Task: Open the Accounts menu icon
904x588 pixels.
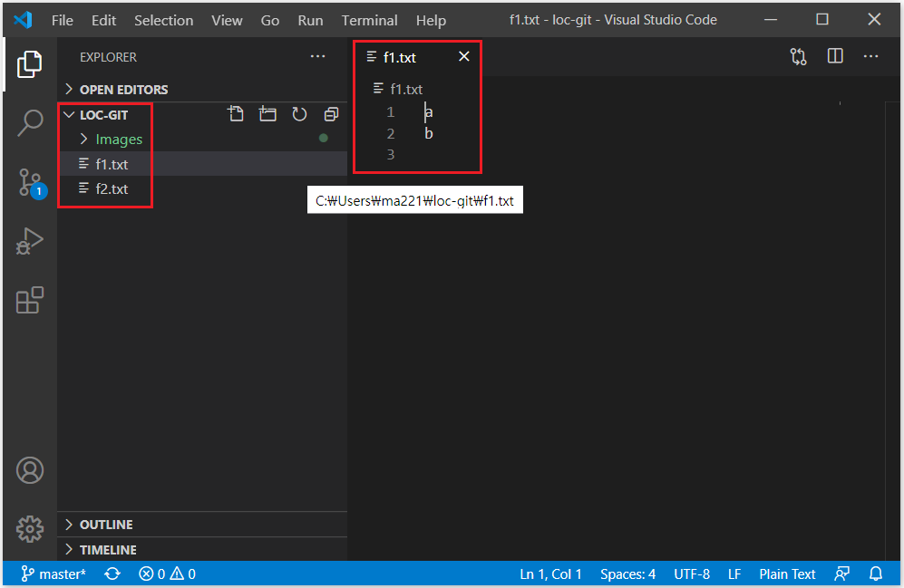Action: (29, 470)
